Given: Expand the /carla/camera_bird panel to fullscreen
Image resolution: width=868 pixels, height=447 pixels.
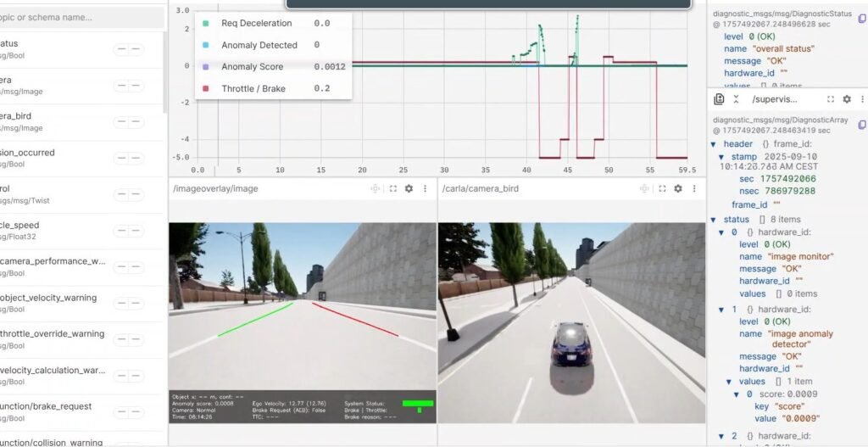Looking at the screenshot, I should (661, 188).
